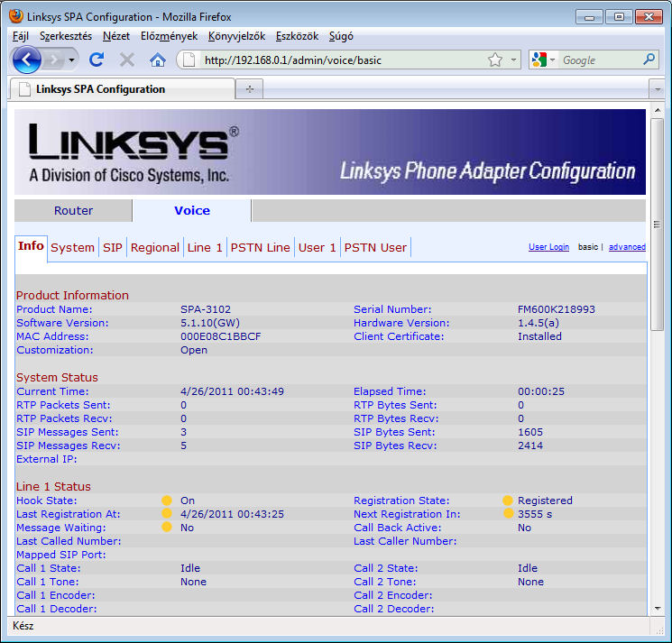Click the SIP Bytes Recv value 2414
This screenshot has width=672, height=643.
(x=530, y=446)
